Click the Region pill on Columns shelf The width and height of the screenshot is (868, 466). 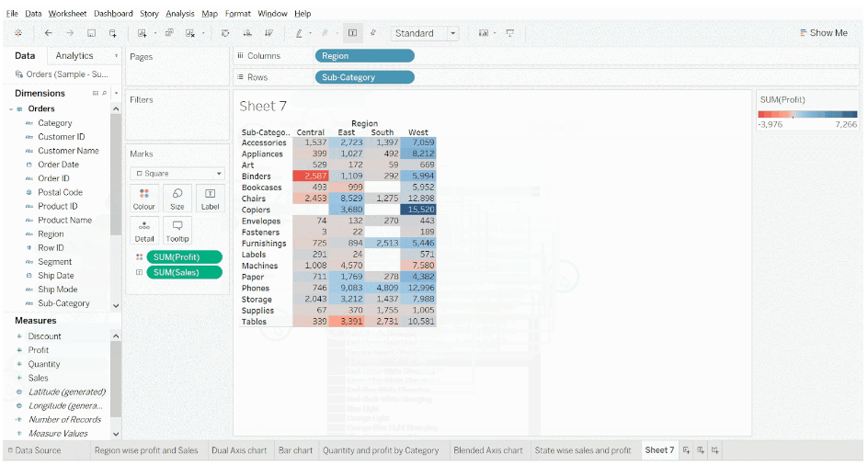point(364,56)
